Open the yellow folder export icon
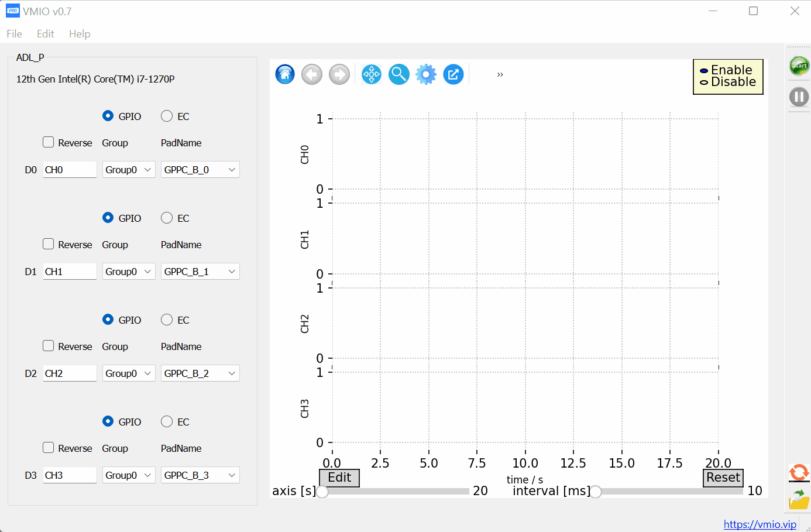This screenshot has width=811, height=532. point(799,499)
